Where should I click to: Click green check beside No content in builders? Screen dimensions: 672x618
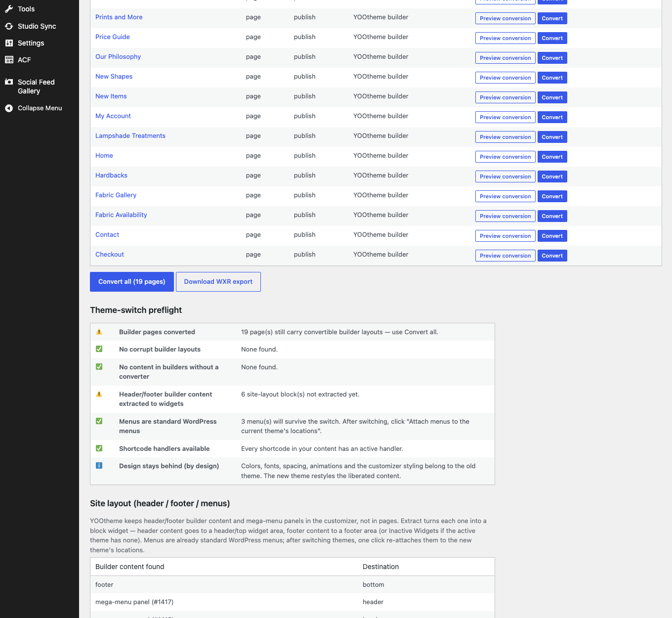(99, 367)
